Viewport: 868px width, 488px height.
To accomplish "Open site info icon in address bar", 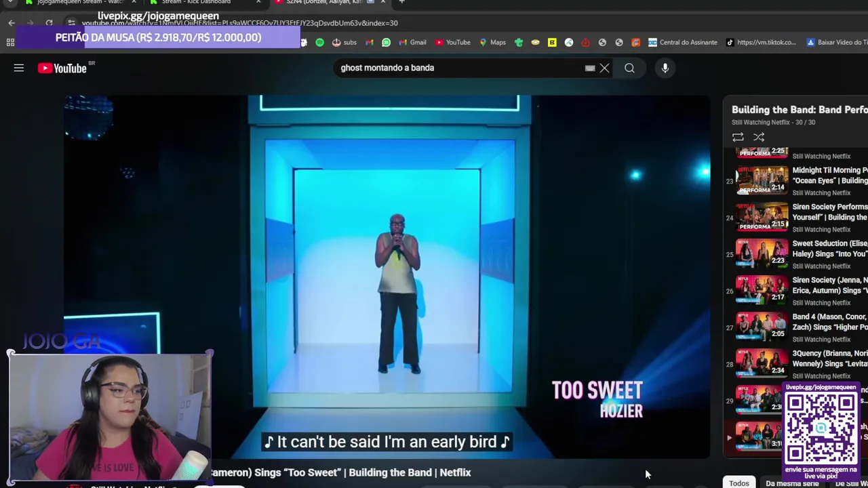I will tap(71, 23).
